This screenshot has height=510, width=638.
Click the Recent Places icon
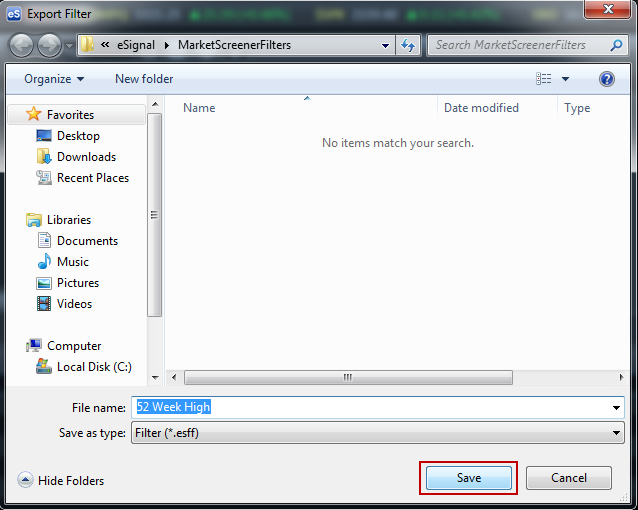[x=44, y=177]
